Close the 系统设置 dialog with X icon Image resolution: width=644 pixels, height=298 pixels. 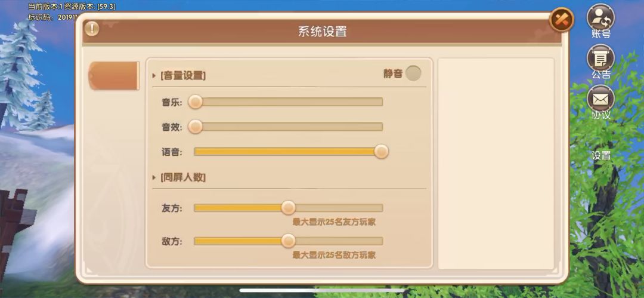coord(561,20)
